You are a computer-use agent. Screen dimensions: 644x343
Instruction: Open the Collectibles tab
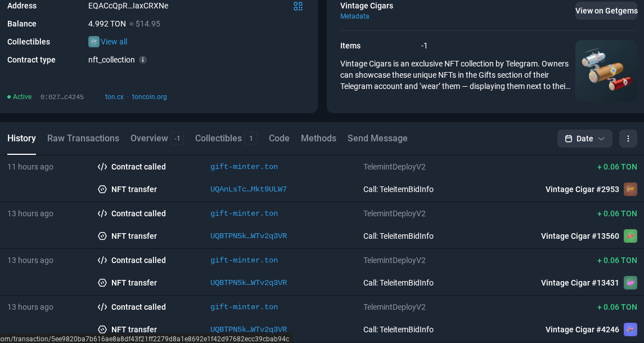click(226, 138)
